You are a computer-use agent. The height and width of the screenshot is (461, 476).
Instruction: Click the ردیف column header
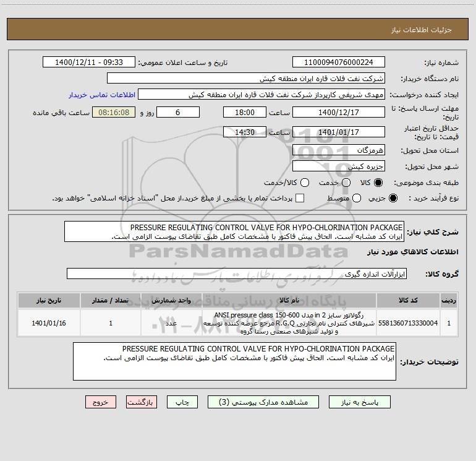[x=449, y=300]
